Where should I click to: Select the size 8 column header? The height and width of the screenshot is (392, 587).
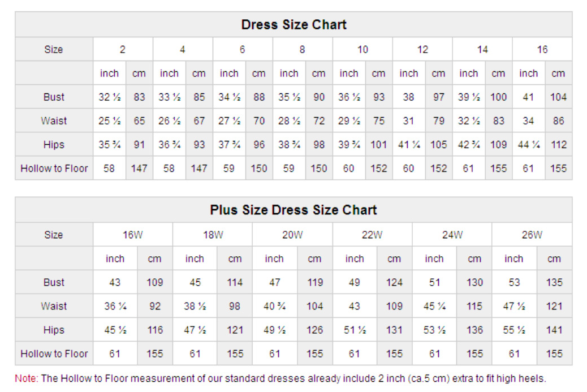coord(303,49)
